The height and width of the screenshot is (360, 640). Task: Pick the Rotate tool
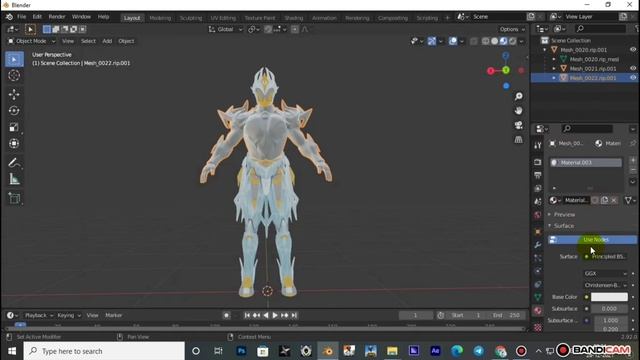point(14,111)
